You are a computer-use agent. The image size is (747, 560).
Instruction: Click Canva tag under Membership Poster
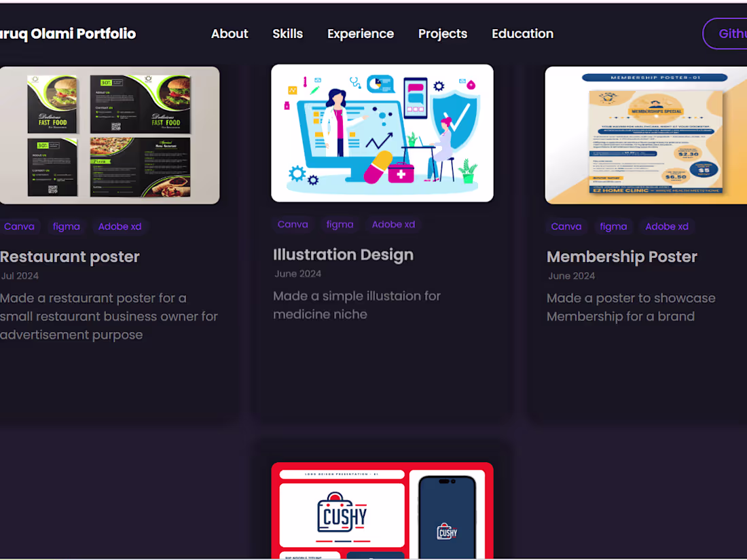click(x=566, y=227)
